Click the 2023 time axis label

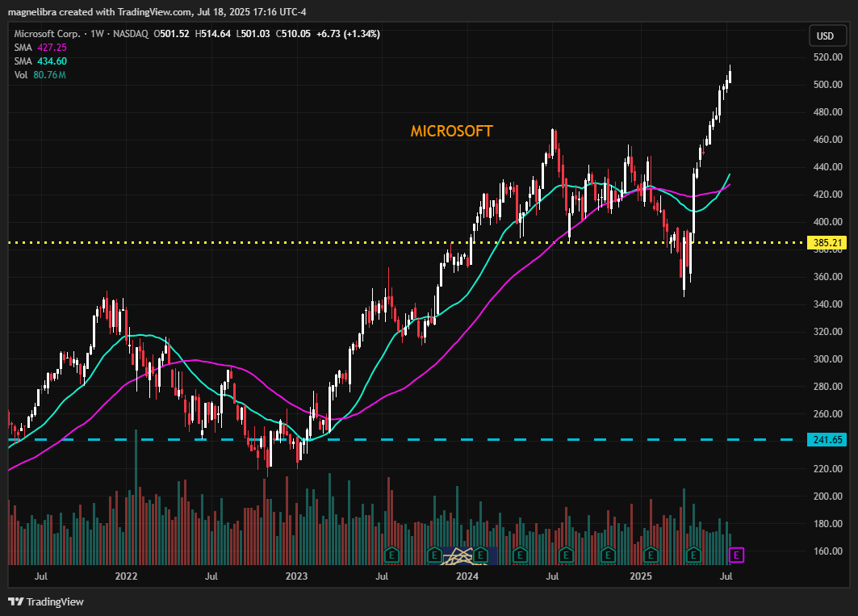pyautogui.click(x=296, y=576)
